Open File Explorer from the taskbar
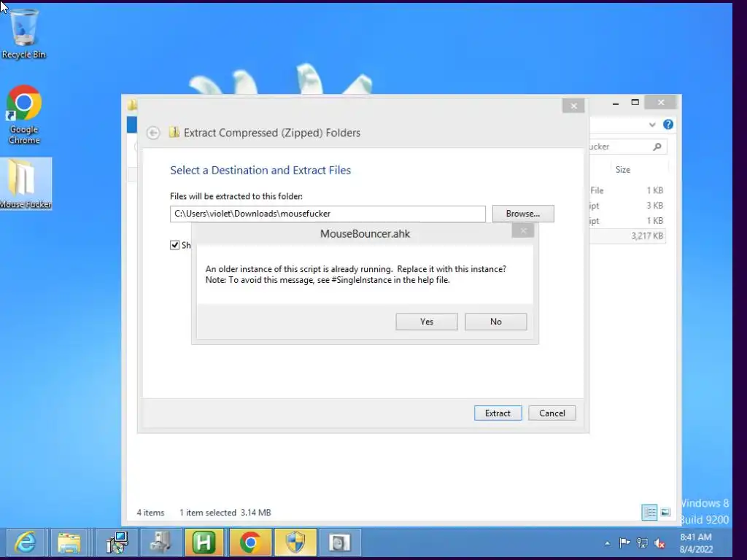The width and height of the screenshot is (747, 560). point(69,542)
